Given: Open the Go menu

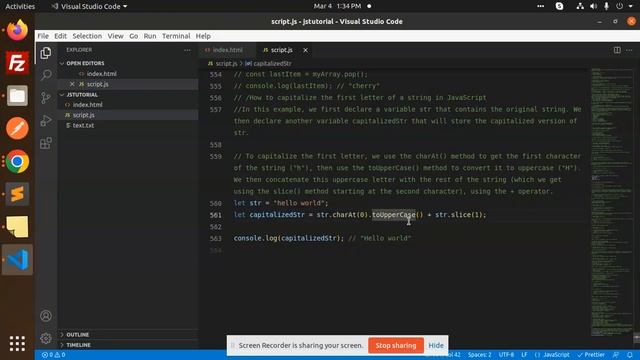Looking at the screenshot, I should point(133,36).
